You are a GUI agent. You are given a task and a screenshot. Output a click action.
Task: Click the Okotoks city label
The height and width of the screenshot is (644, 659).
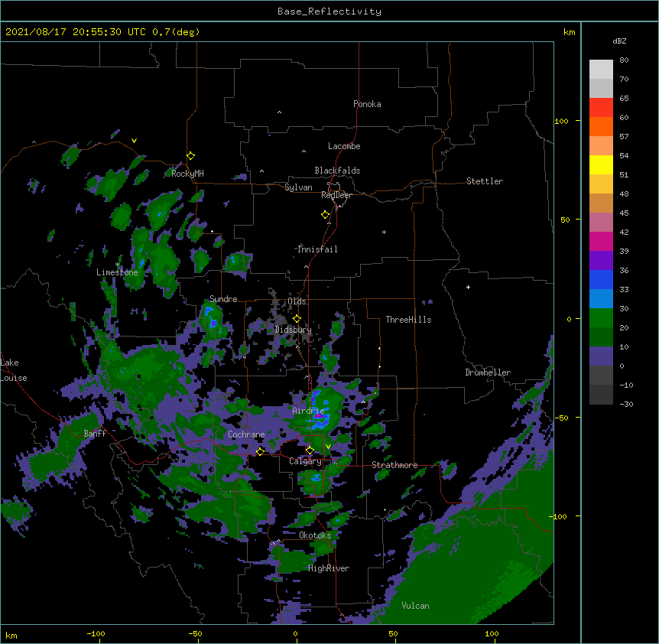pyautogui.click(x=315, y=535)
